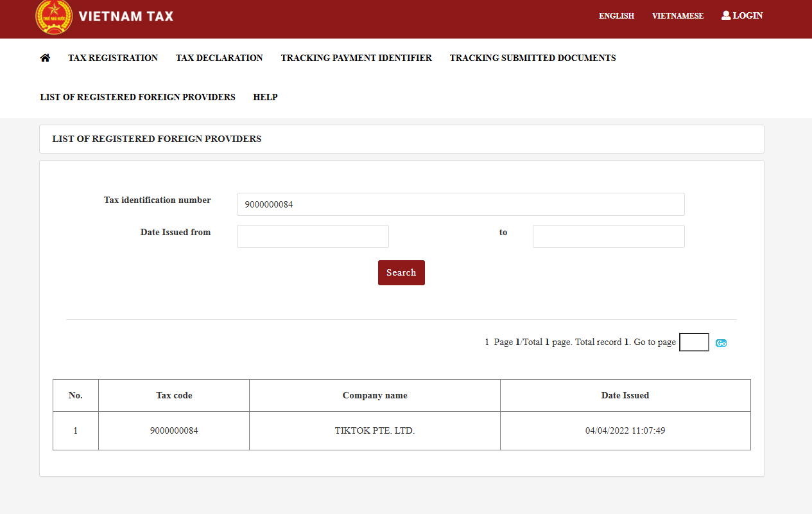Click the Date Issued from field

313,236
